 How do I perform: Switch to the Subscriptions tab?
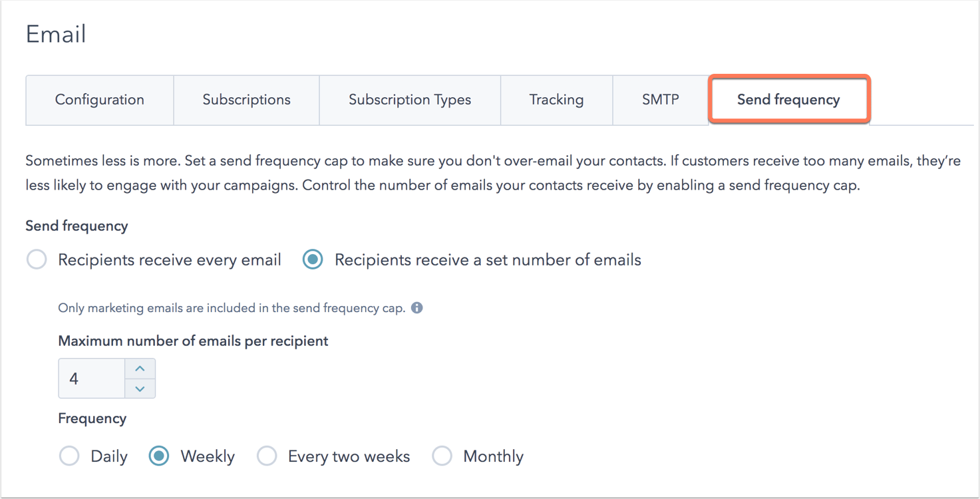pyautogui.click(x=246, y=100)
